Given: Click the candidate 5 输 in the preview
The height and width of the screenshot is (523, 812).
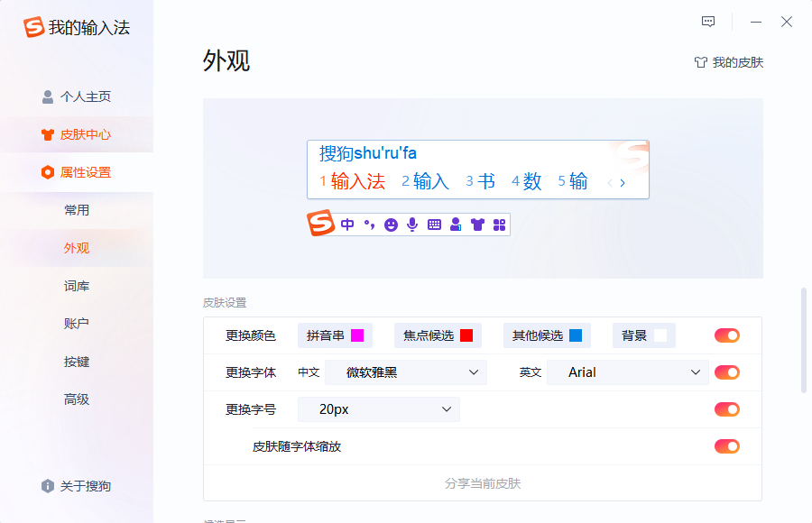Looking at the screenshot, I should tap(573, 181).
